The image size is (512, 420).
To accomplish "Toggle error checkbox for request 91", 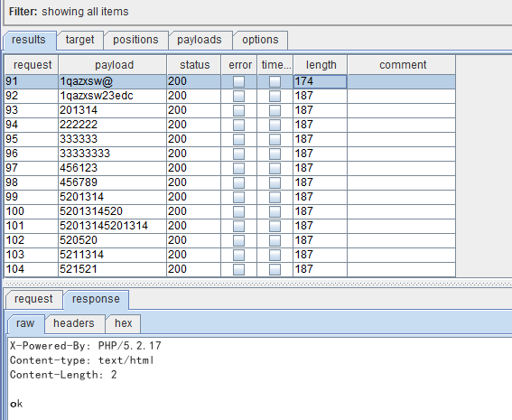I will pyautogui.click(x=239, y=81).
